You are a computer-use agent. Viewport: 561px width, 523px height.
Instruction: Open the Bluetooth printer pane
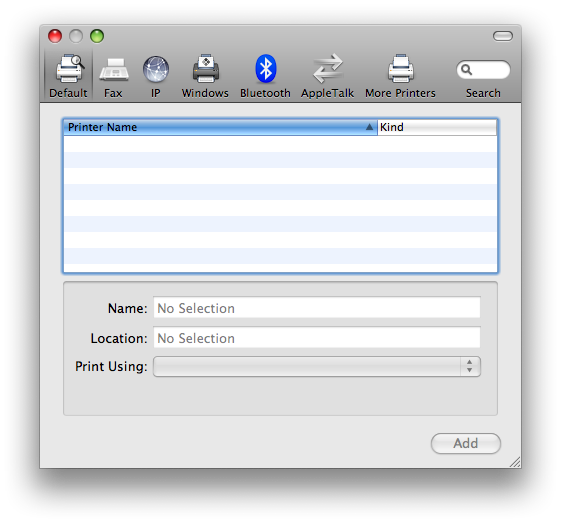[265, 68]
